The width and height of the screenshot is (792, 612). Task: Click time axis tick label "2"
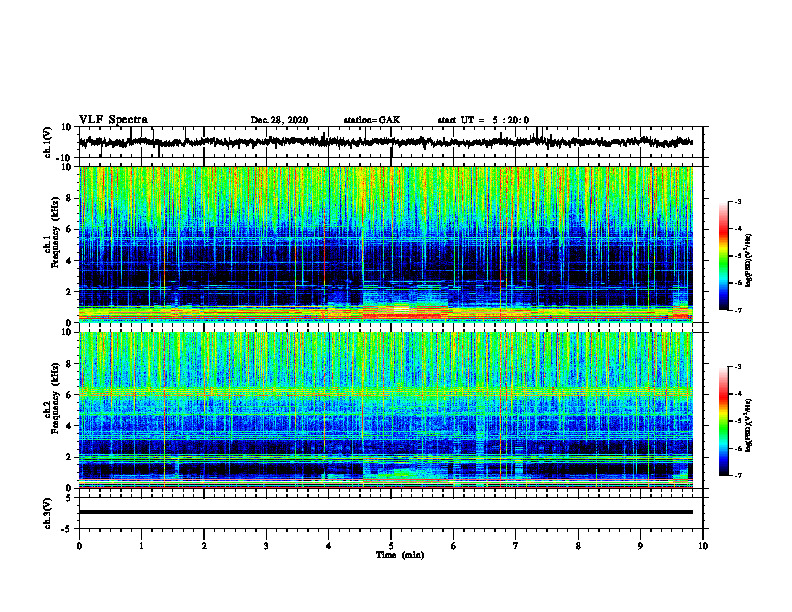(204, 546)
